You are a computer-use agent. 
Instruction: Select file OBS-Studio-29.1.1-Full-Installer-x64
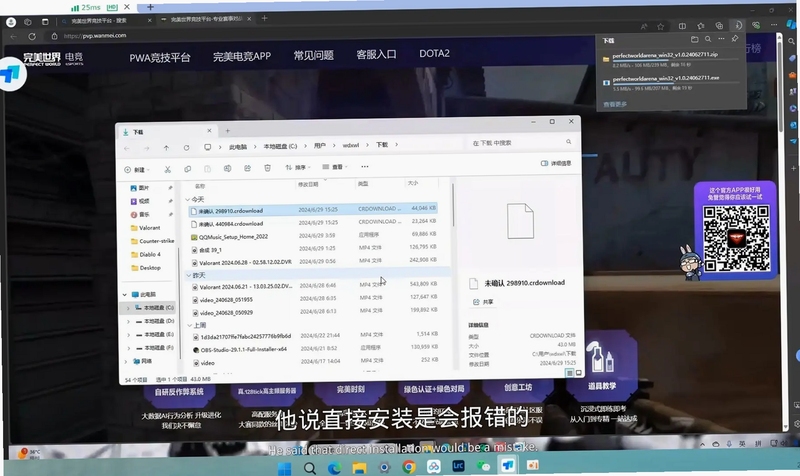[x=243, y=349]
